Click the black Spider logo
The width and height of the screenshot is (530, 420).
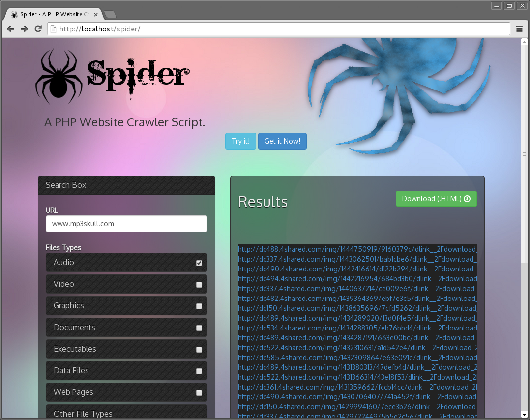tap(113, 76)
